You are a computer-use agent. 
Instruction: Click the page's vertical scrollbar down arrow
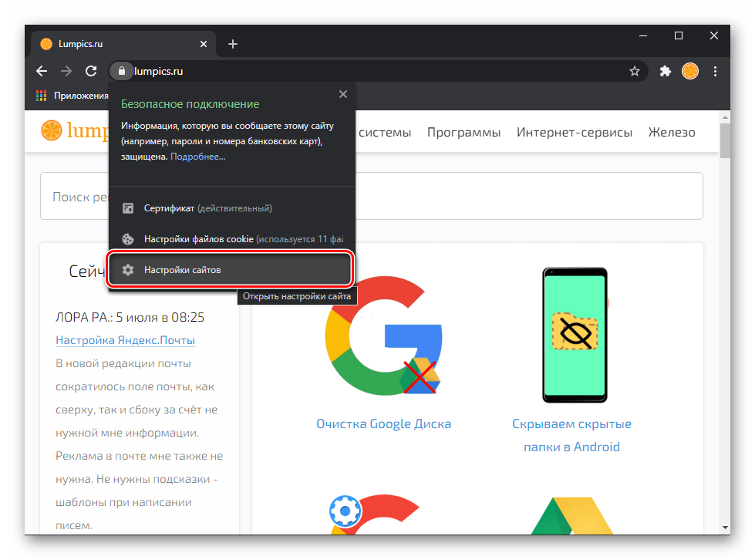(725, 527)
